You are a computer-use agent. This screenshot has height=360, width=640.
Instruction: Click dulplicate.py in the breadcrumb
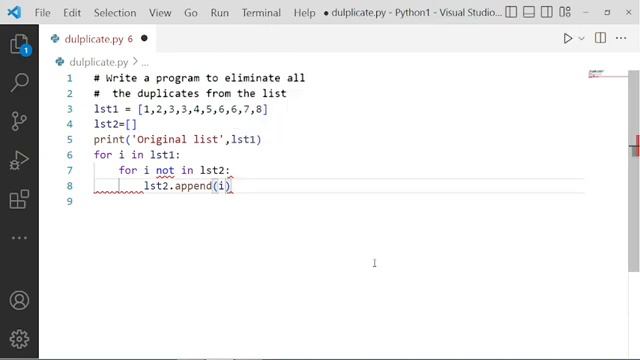coord(99,62)
